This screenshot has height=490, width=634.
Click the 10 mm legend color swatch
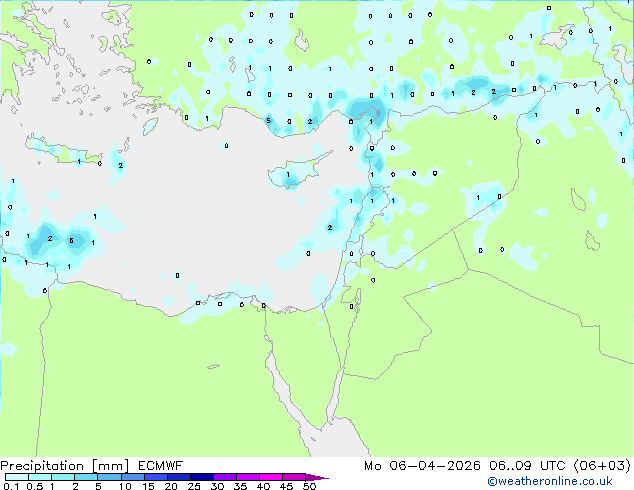[x=132, y=477]
